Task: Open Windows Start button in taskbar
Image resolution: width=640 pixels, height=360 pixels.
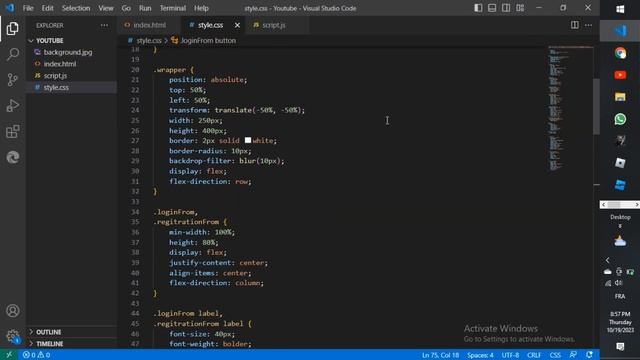Action: [620, 9]
